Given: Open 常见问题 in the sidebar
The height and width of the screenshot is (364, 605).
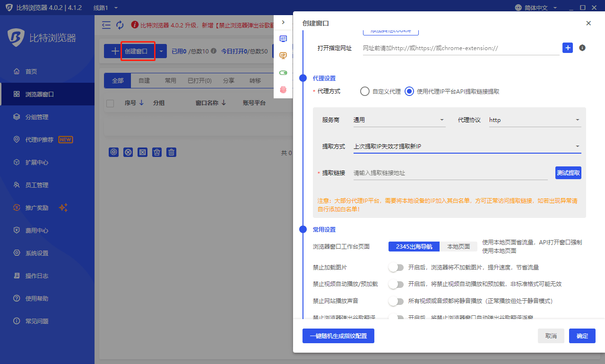Looking at the screenshot, I should (x=47, y=321).
